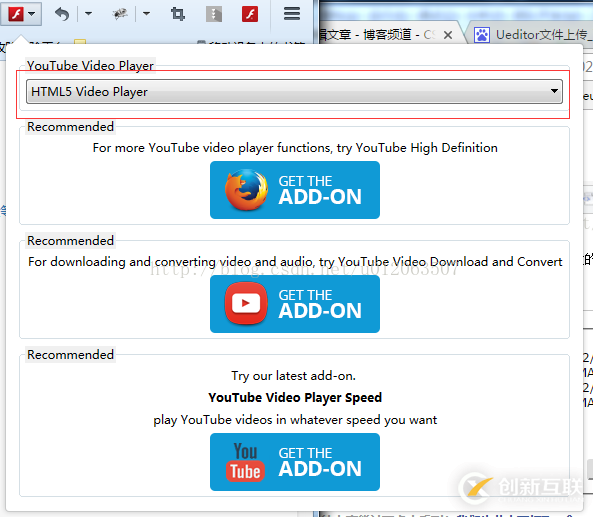593x517 pixels.
Task: Open the HTML5 Video Player combo box
Action: point(294,92)
